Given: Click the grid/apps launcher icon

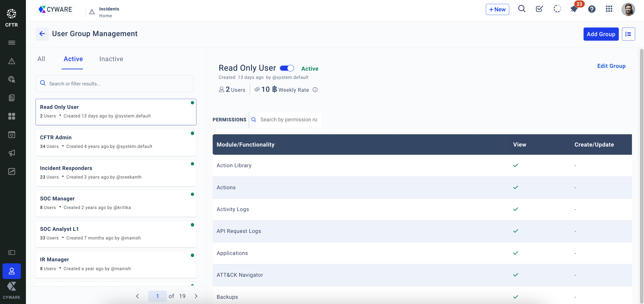Looking at the screenshot, I should pyautogui.click(x=609, y=9).
